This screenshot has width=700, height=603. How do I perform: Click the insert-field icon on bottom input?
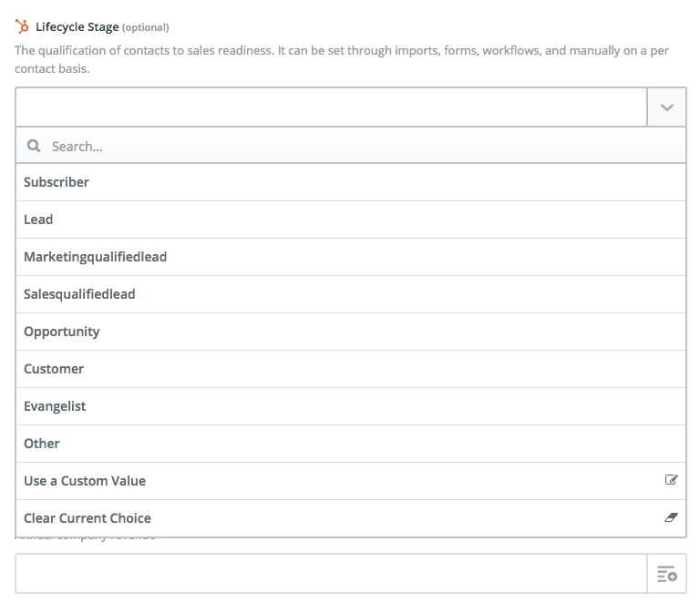pyautogui.click(x=666, y=574)
